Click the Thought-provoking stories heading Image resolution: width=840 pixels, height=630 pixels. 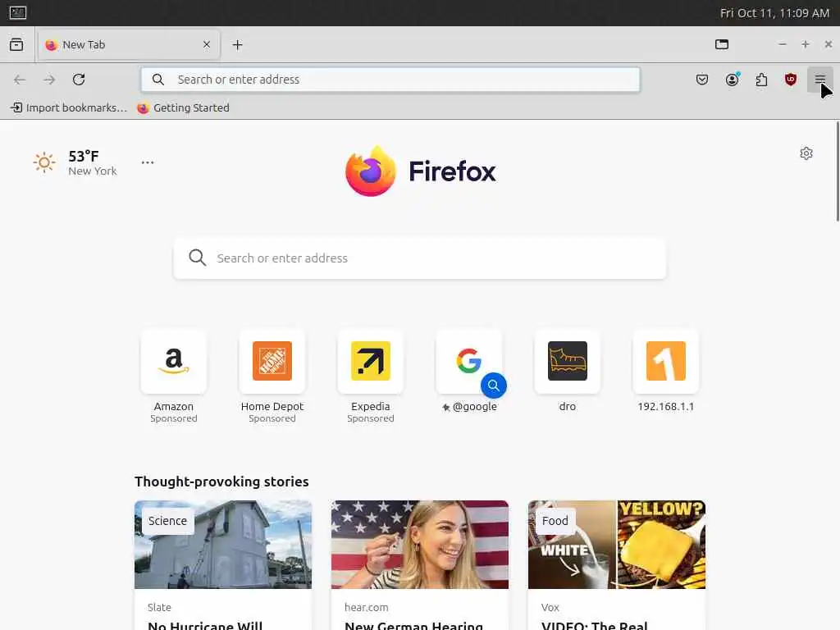pos(221,482)
